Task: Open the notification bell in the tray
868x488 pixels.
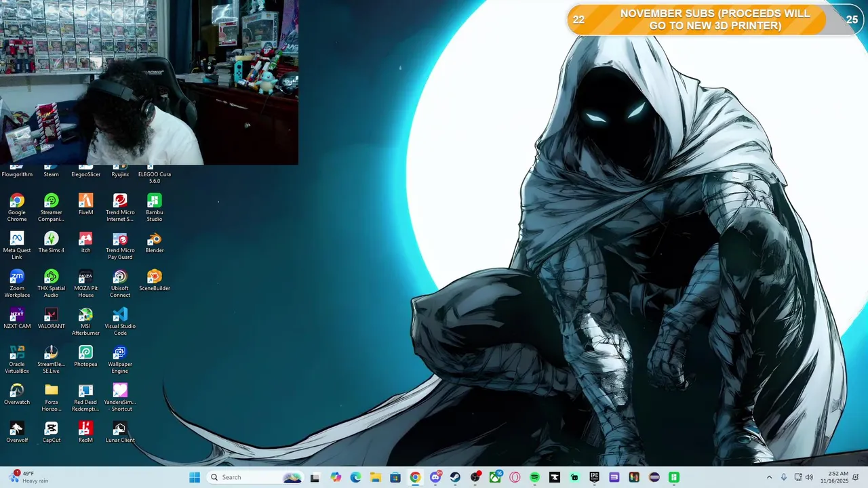Action: 856,477
